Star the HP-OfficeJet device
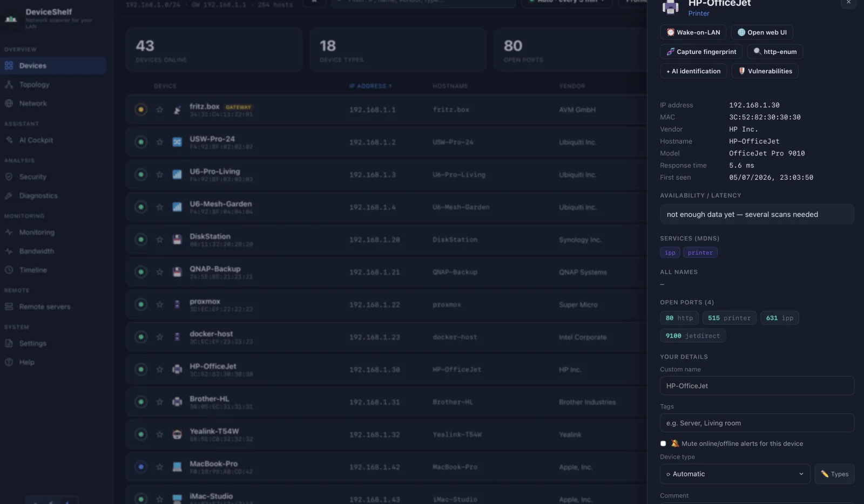The width and height of the screenshot is (864, 504). click(x=160, y=370)
